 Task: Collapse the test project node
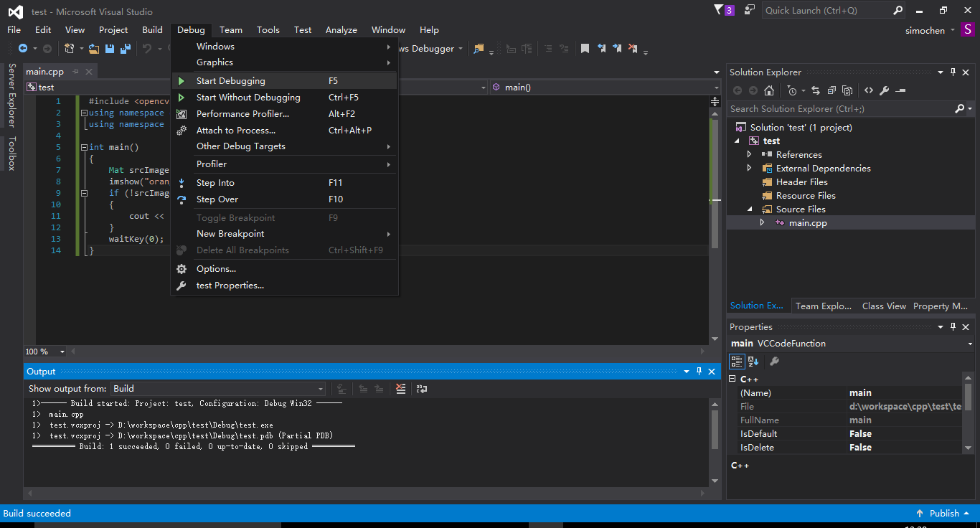[x=738, y=141]
